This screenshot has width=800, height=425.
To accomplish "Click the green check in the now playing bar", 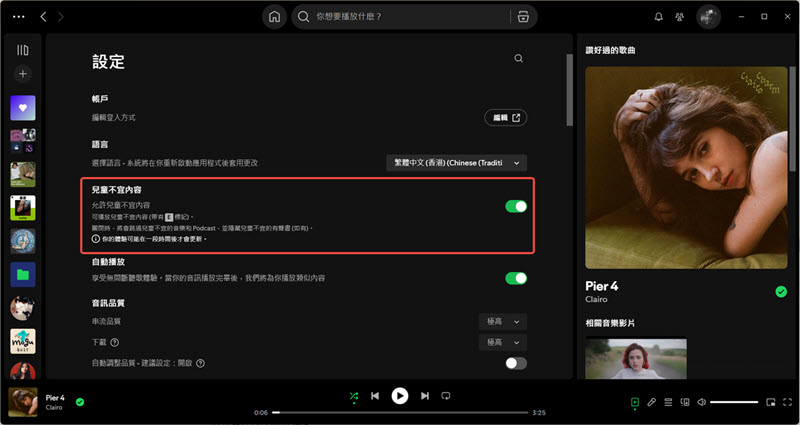I will pos(80,402).
